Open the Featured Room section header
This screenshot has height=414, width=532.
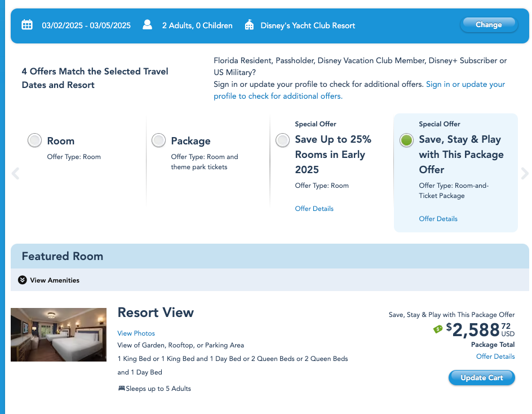coord(62,256)
